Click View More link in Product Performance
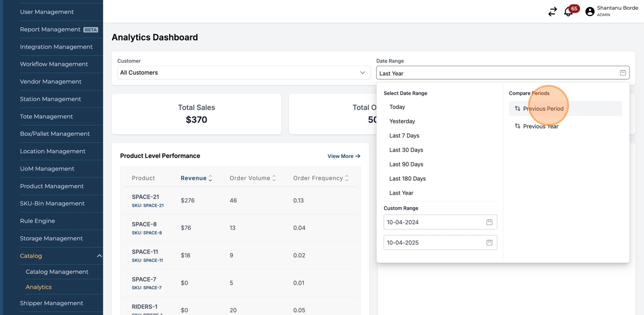The width and height of the screenshot is (644, 315). coord(343,156)
